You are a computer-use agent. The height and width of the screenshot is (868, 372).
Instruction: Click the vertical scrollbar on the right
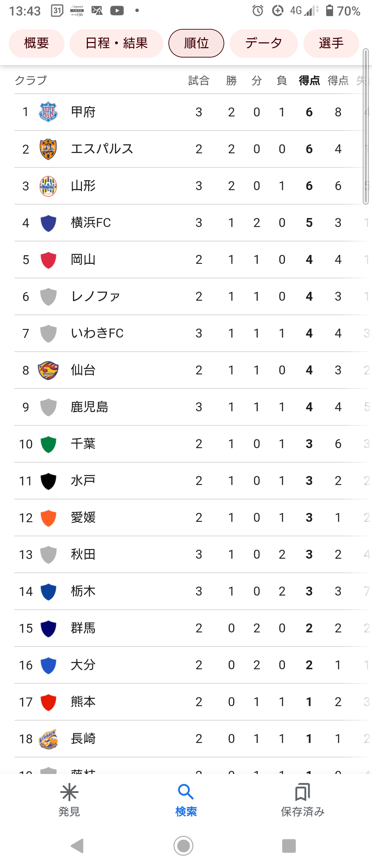[x=366, y=126]
